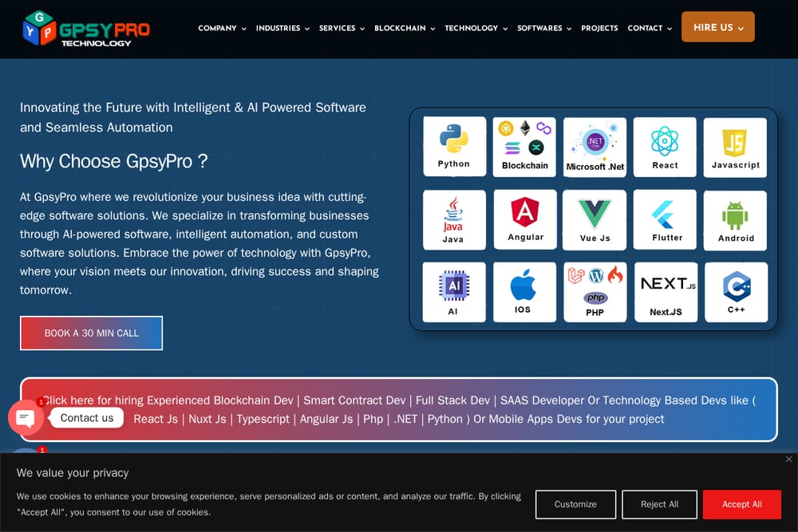
Task: Click the Why Choose GpsyPro heading
Action: tap(113, 162)
